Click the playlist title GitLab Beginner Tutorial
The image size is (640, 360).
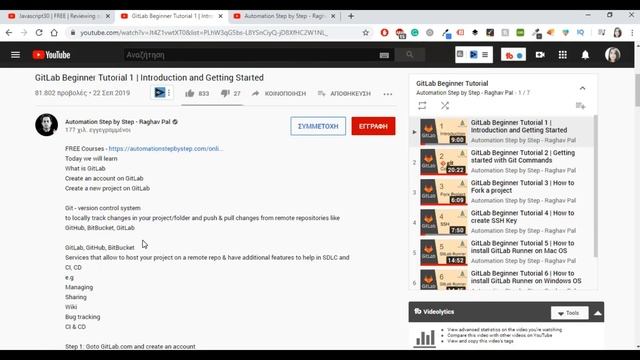[452, 83]
